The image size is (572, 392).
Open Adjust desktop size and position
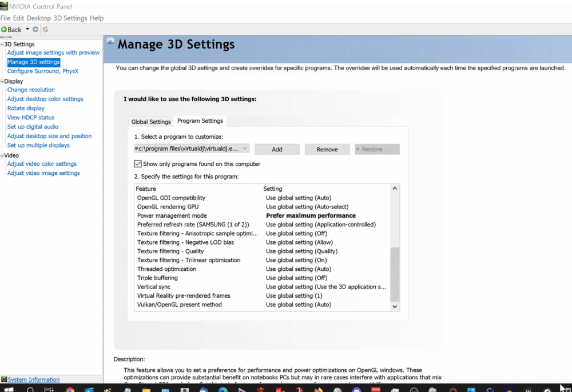(x=49, y=136)
